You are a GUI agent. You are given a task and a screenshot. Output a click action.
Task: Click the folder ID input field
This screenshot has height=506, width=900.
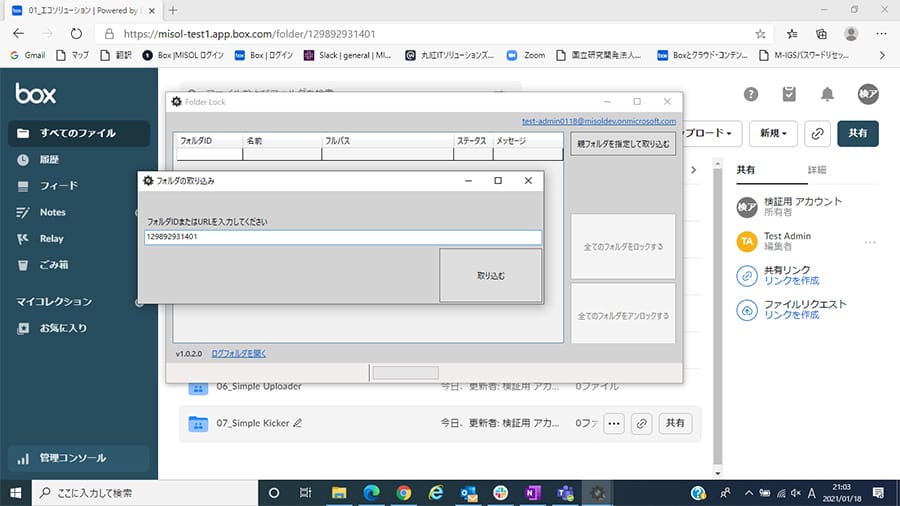tap(342, 238)
